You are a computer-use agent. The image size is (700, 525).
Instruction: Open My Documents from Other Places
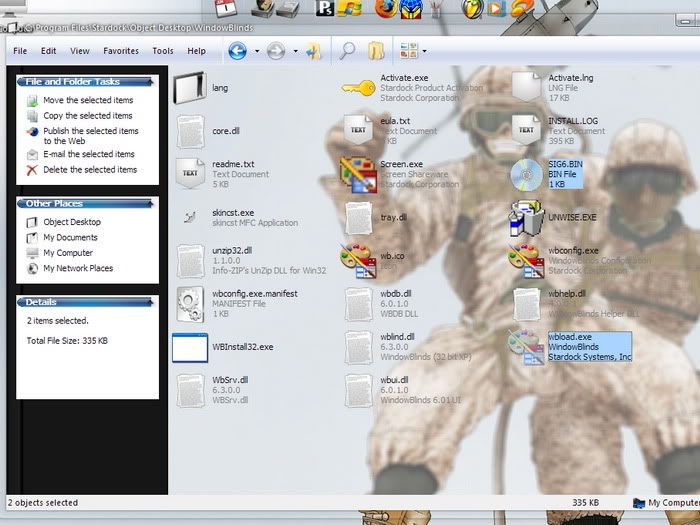pos(70,238)
